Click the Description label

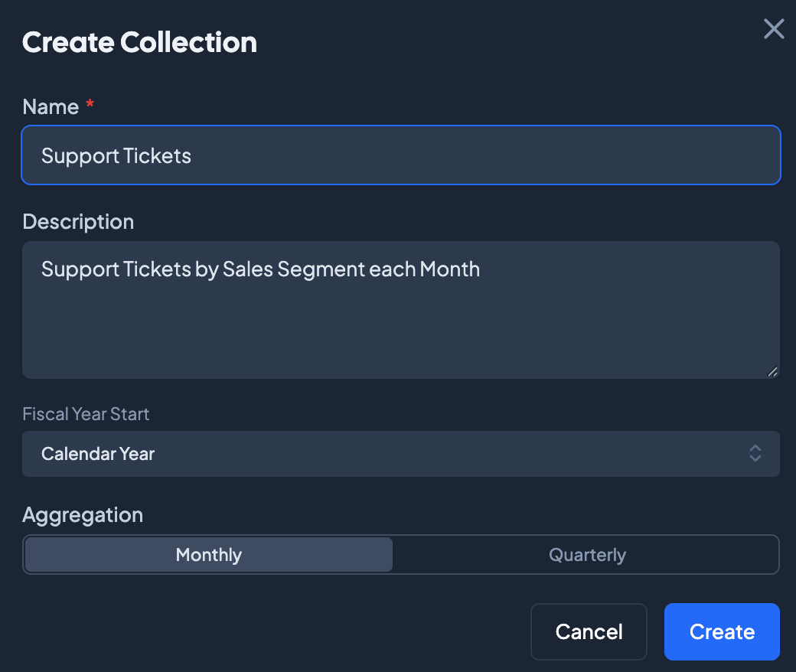(x=78, y=222)
